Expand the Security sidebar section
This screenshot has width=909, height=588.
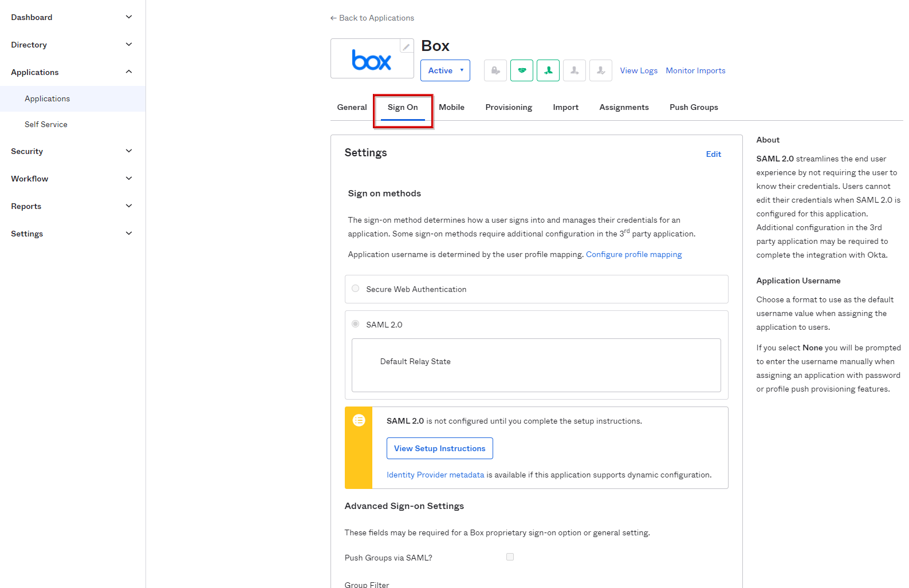click(73, 151)
